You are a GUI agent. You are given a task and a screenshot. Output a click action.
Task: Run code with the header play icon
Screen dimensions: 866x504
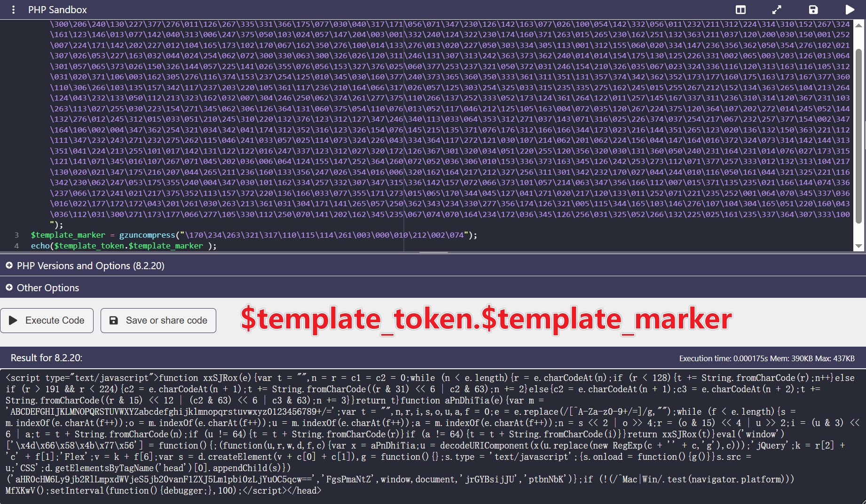(850, 10)
